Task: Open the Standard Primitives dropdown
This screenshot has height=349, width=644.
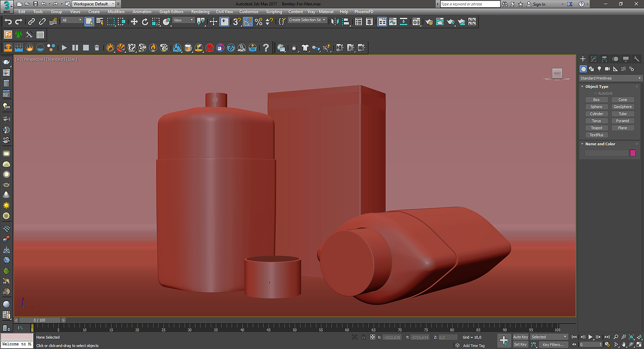Action: (x=610, y=78)
